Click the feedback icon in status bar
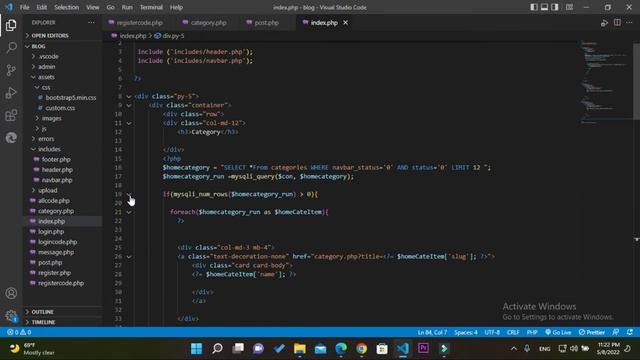This screenshot has height=360, width=640. pos(616,332)
